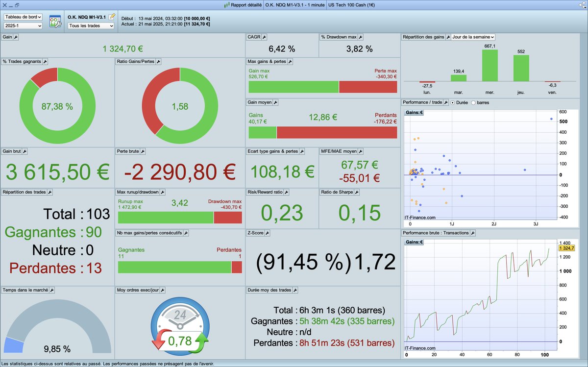Open the 2025-1 period dropdown
The width and height of the screenshot is (588, 367).
coord(23,25)
